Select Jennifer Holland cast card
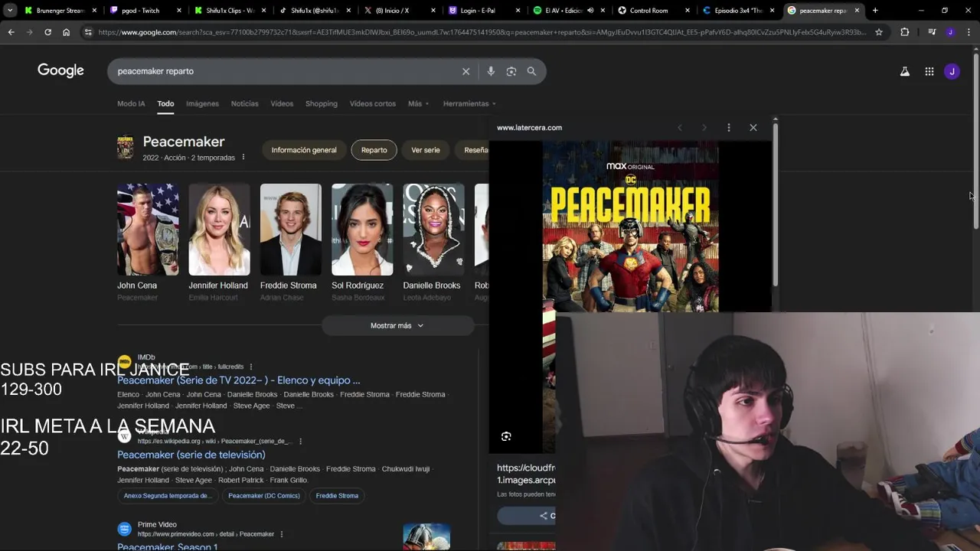The height and width of the screenshot is (551, 980). (219, 242)
